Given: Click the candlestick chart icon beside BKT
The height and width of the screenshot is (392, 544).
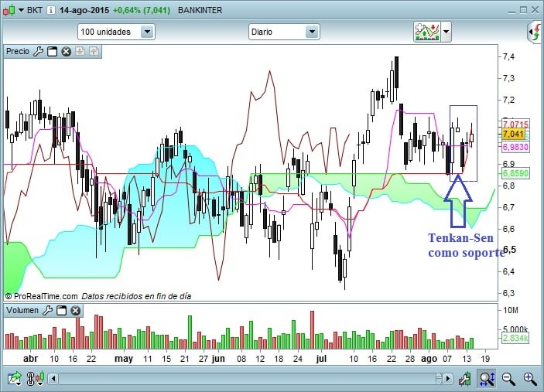Looking at the screenshot, I should [x=9, y=10].
